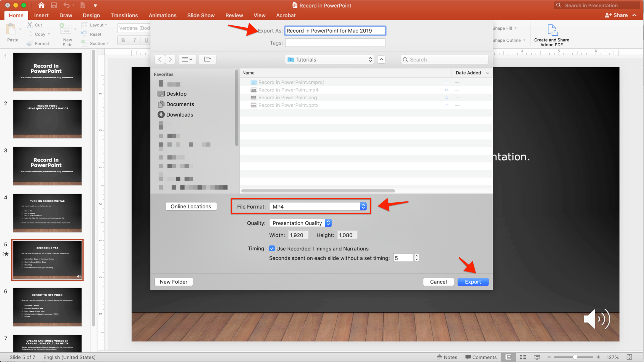Open the Transitions ribbon tab
644x362 pixels.
point(124,15)
